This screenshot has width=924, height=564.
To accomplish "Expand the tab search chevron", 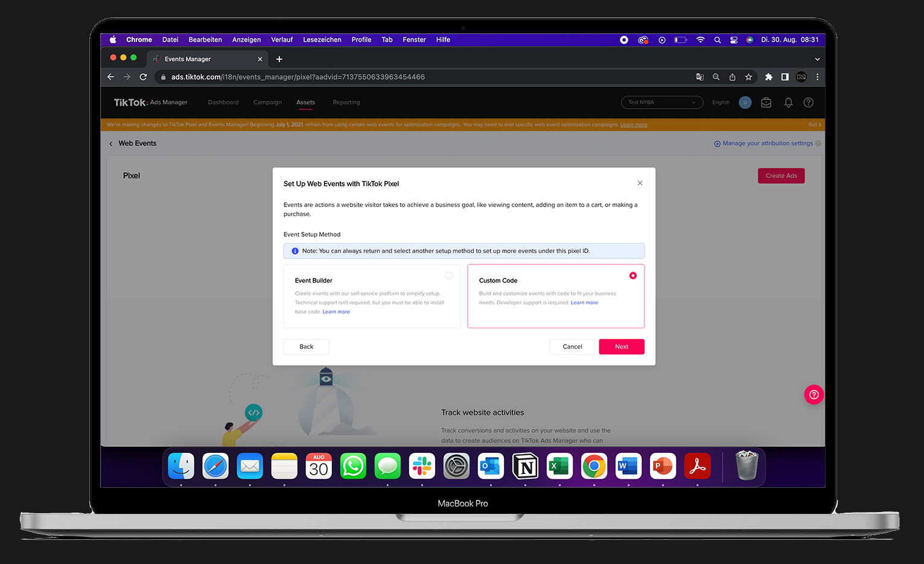I will [x=817, y=59].
